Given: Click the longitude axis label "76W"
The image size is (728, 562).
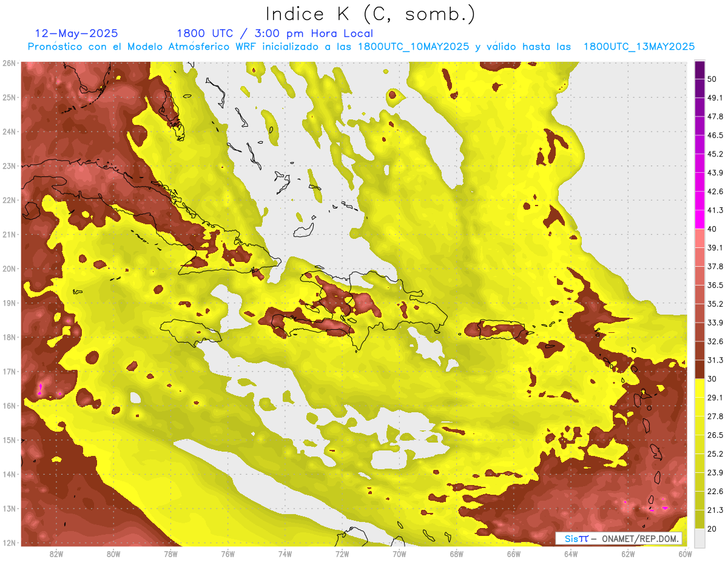Looking at the screenshot, I should (x=227, y=554).
